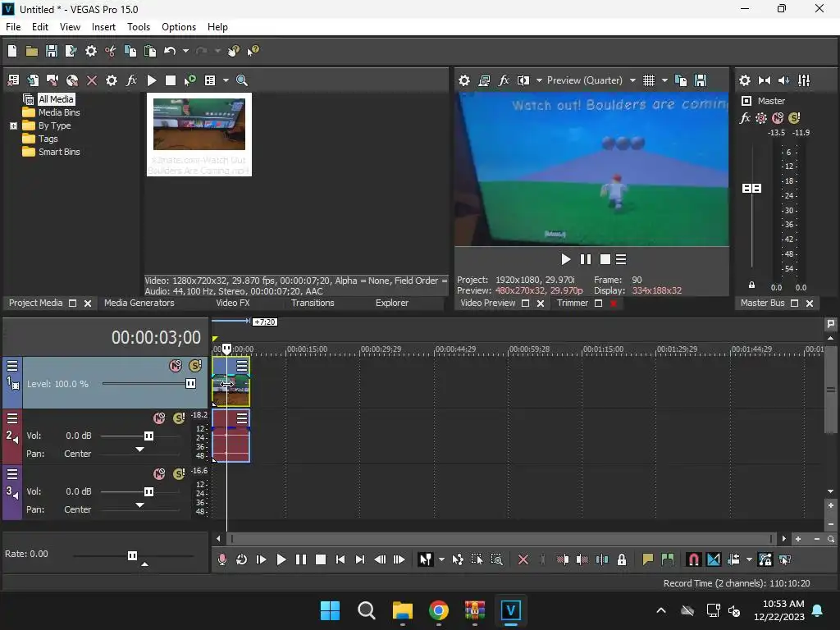Create a new project with the blank-page icon
The width and height of the screenshot is (840, 630).
[12, 51]
